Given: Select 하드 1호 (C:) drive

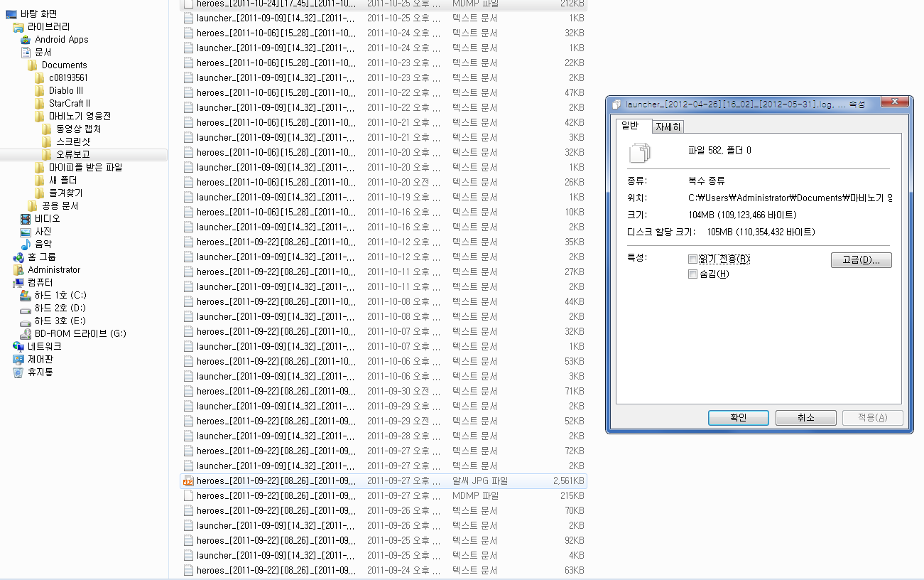Looking at the screenshot, I should point(60,296).
